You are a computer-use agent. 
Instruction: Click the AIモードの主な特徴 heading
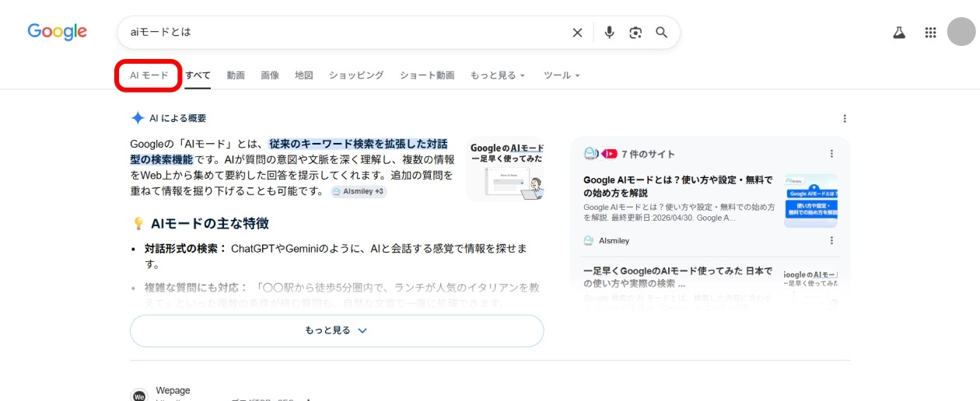210,224
